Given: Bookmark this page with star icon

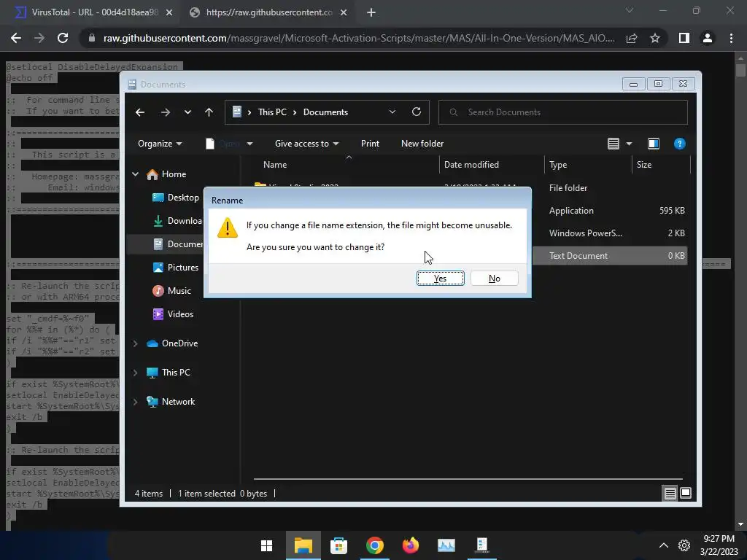Looking at the screenshot, I should point(655,38).
